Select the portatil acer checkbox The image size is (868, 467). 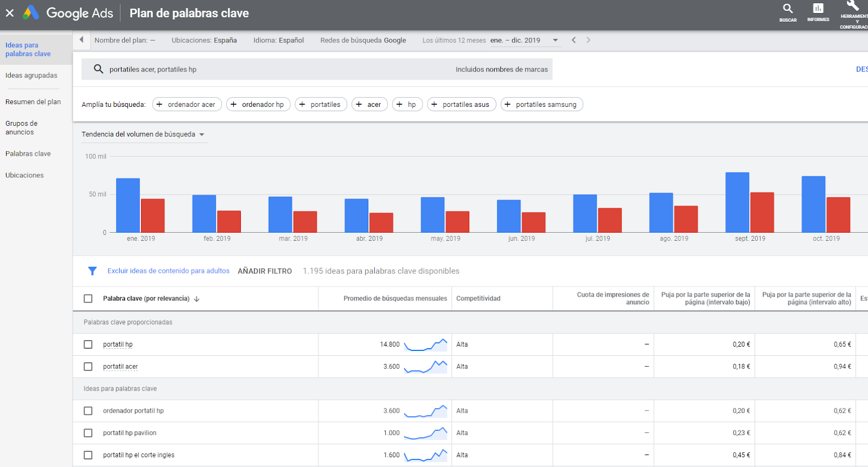point(88,367)
